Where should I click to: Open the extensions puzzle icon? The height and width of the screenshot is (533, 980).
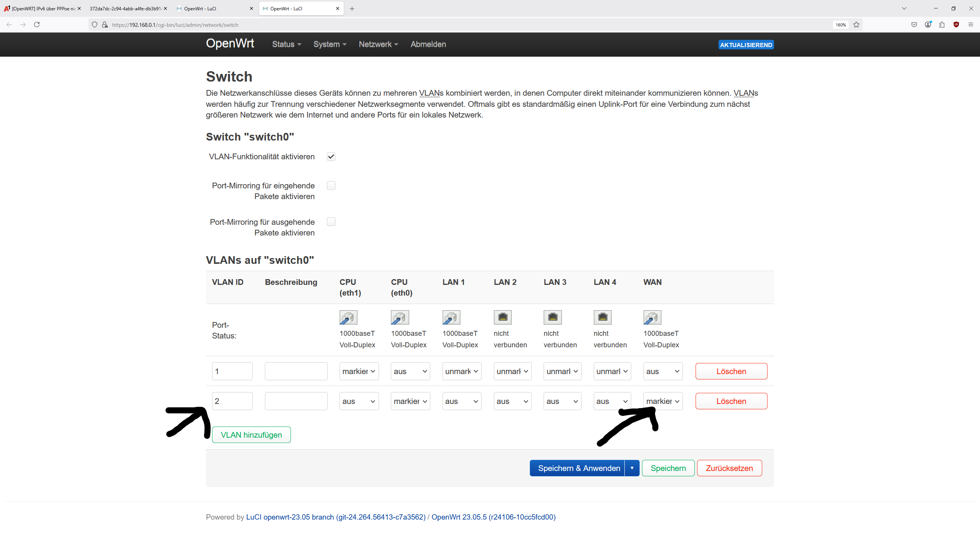[942, 25]
